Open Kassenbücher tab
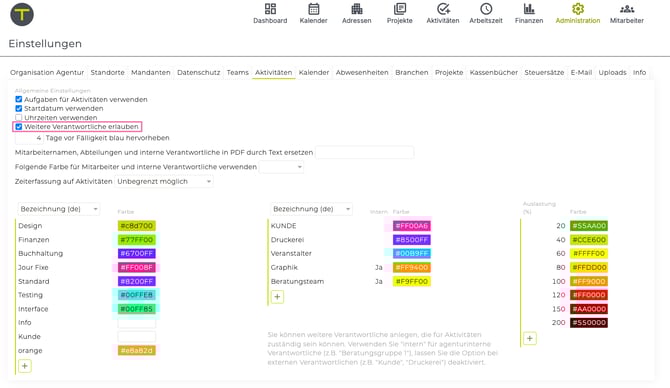This screenshot has height=388, width=670. tap(494, 73)
